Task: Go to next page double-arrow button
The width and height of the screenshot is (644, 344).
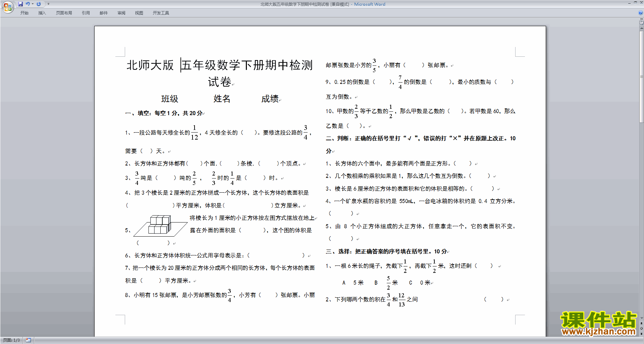Action: (642, 334)
